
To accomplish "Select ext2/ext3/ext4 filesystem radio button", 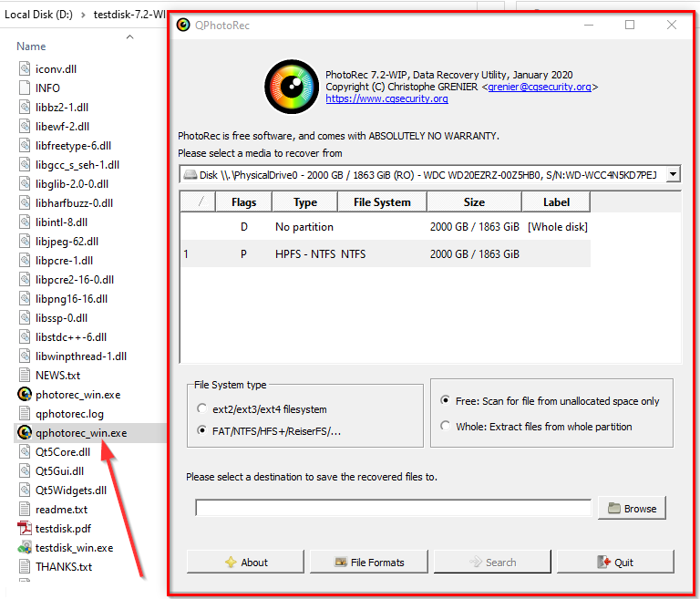I will (201, 408).
